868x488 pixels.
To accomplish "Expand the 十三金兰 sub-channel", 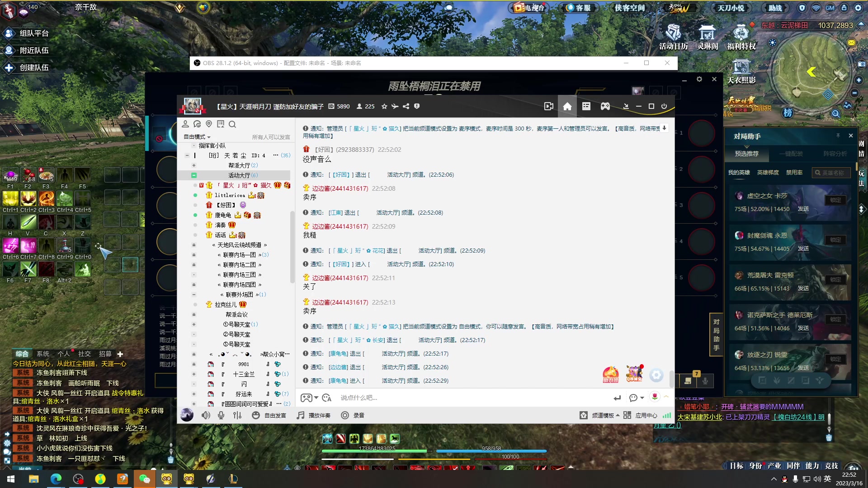I will [x=194, y=374].
